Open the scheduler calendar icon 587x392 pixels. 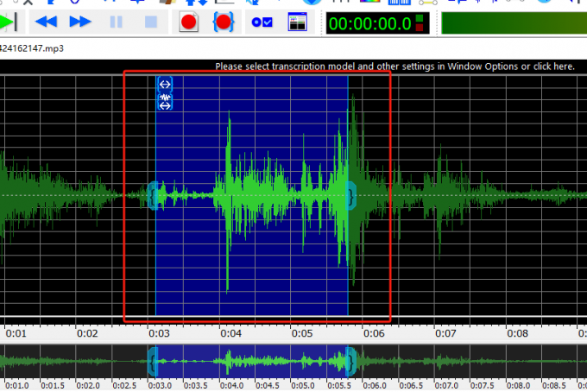298,22
